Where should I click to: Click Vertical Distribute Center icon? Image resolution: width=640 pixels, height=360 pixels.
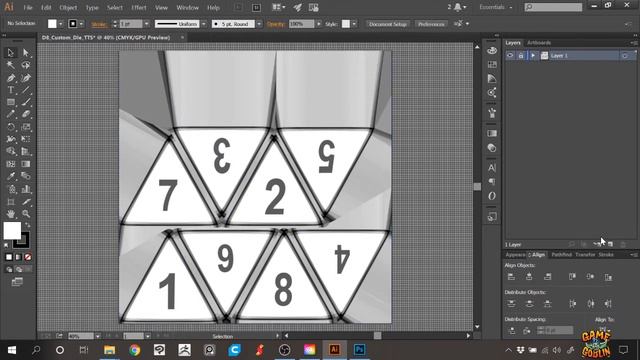click(x=529, y=304)
